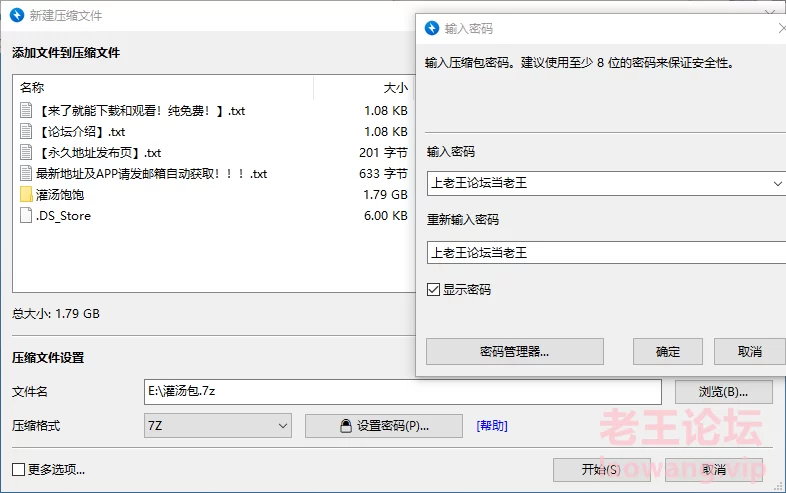Click the Bandizip logo in the 输入密码 dialog title
This screenshot has height=493, width=786.
coord(432,28)
